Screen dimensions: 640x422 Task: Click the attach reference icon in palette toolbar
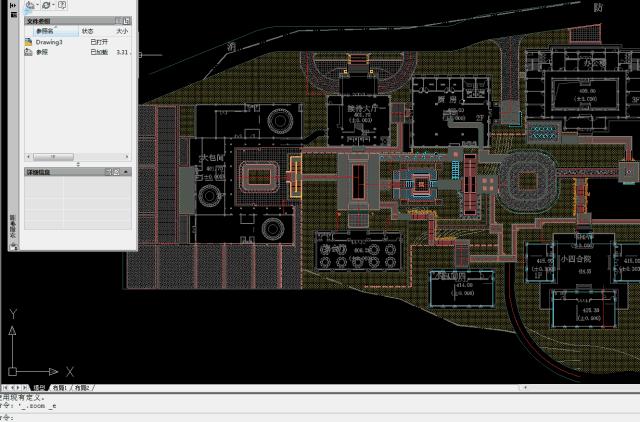coord(29,5)
